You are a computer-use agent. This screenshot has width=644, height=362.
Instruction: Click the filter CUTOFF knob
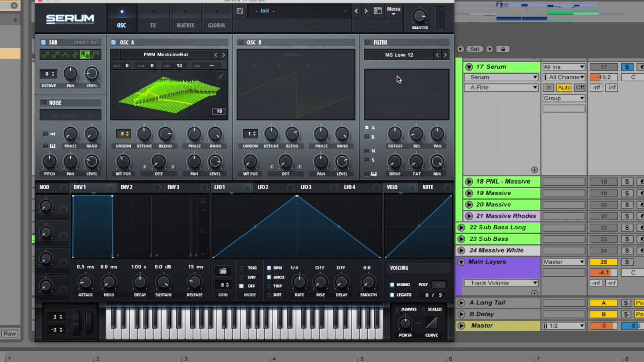[x=395, y=134]
